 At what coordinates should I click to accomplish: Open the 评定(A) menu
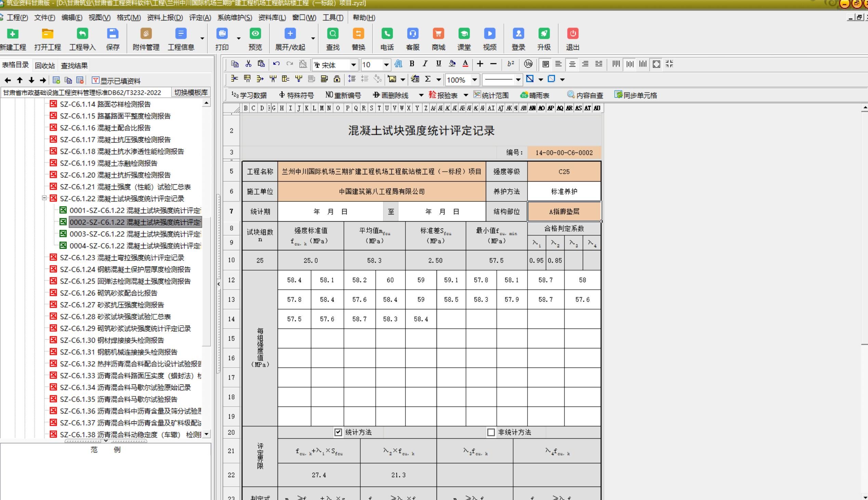[x=200, y=17]
